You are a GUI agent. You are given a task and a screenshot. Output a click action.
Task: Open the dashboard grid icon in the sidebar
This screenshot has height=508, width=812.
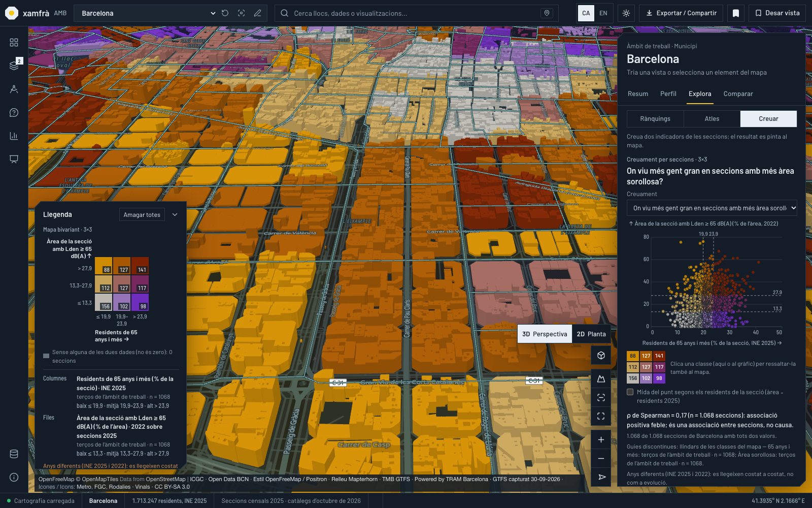click(x=14, y=43)
